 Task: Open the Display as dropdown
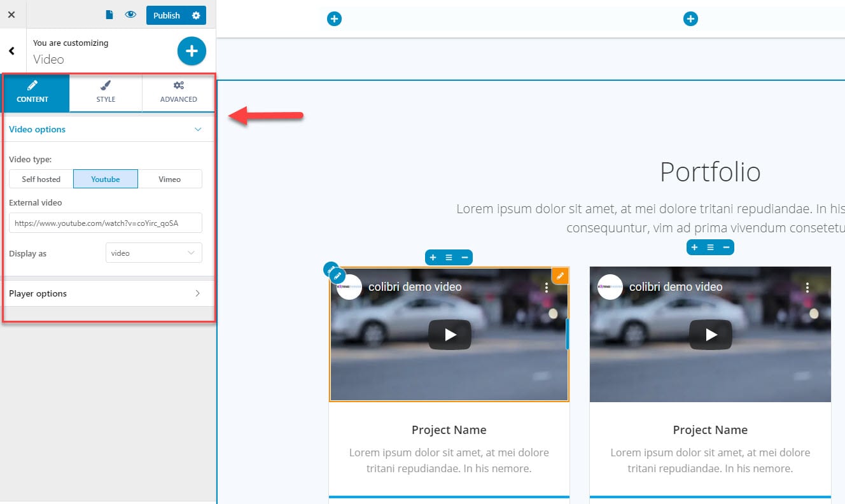click(x=153, y=253)
